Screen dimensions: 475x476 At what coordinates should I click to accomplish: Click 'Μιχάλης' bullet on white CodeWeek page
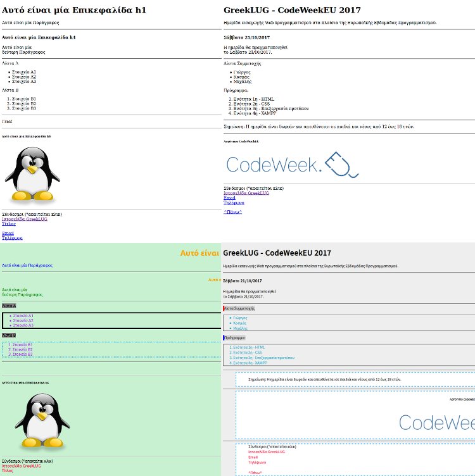pyautogui.click(x=243, y=82)
